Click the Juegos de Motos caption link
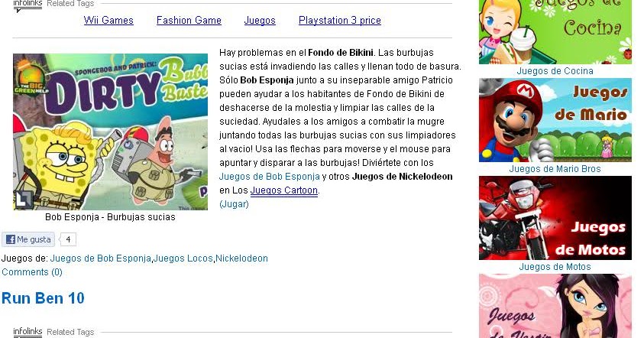 pos(555,267)
